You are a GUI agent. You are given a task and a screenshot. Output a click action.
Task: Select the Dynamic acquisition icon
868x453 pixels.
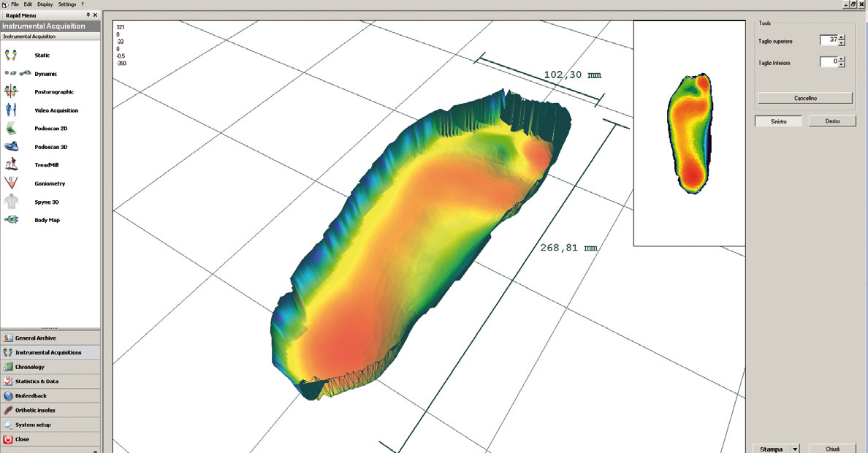click(18, 74)
